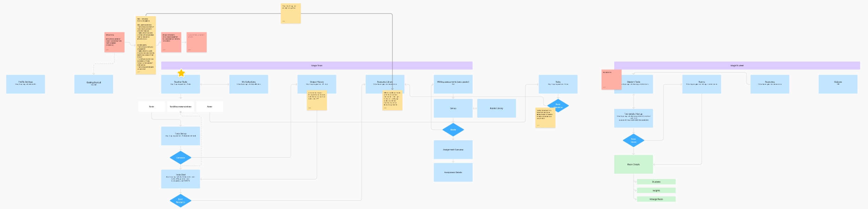Screen dimensions: 868x209
Task: Select the Rubric Library node
Action: (x=496, y=108)
